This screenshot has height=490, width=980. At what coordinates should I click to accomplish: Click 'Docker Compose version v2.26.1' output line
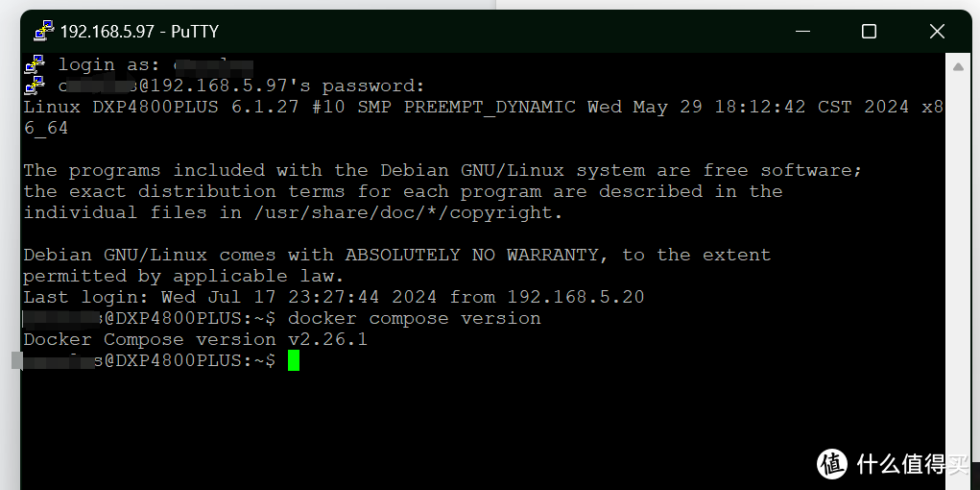[195, 339]
